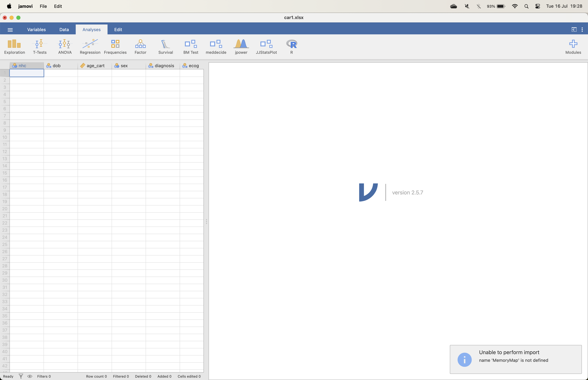Select the ecog column header
This screenshot has width=588, height=380.
tap(192, 66)
